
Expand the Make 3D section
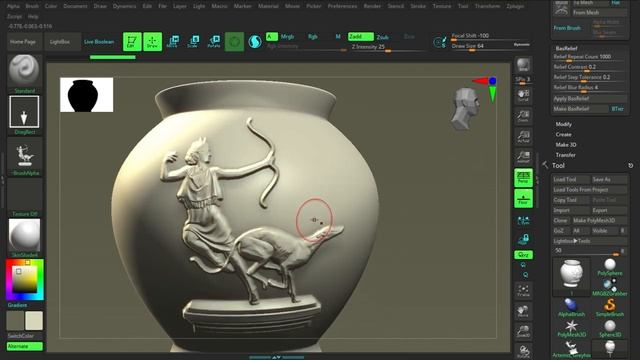coord(566,144)
